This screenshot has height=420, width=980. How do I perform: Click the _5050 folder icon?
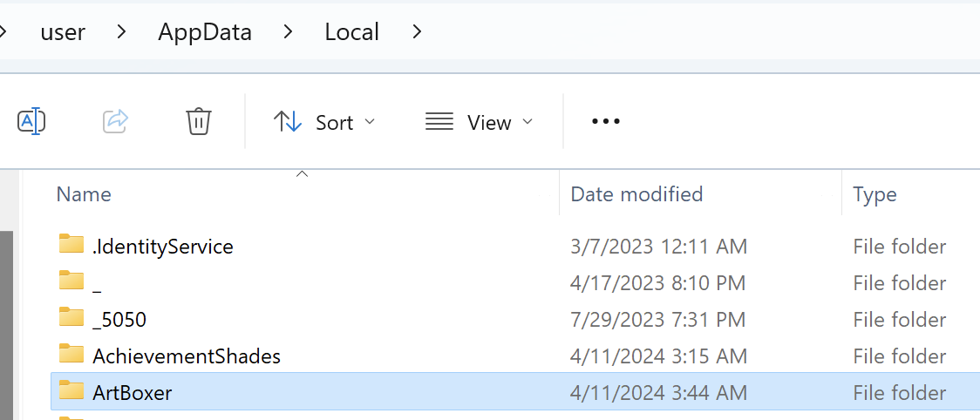coord(71,319)
